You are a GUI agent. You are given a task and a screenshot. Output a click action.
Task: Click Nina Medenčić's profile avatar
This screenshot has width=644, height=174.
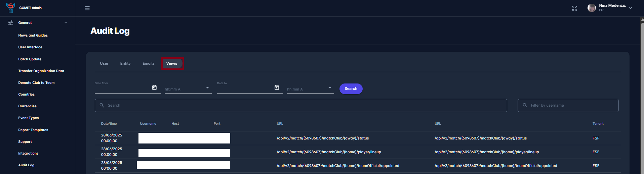pyautogui.click(x=592, y=8)
